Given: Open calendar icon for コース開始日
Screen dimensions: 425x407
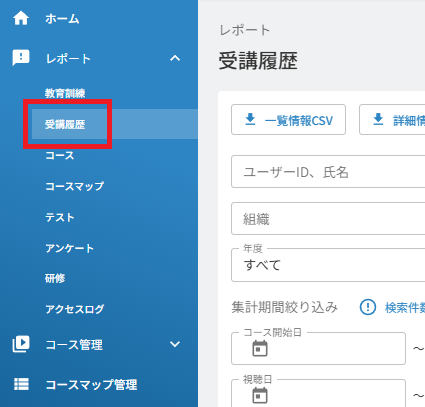Looking at the screenshot, I should pos(260,348).
